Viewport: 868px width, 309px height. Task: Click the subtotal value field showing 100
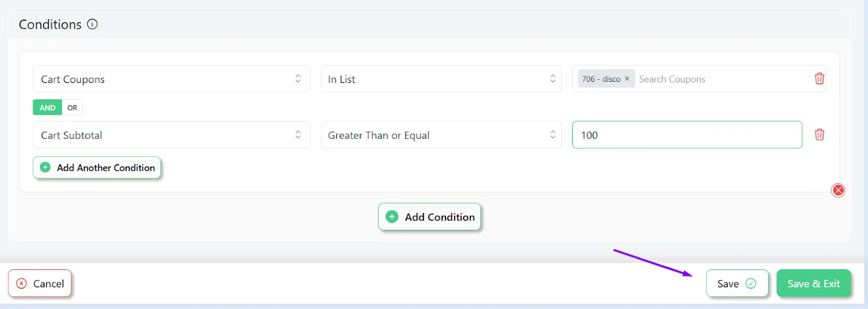[x=687, y=135]
